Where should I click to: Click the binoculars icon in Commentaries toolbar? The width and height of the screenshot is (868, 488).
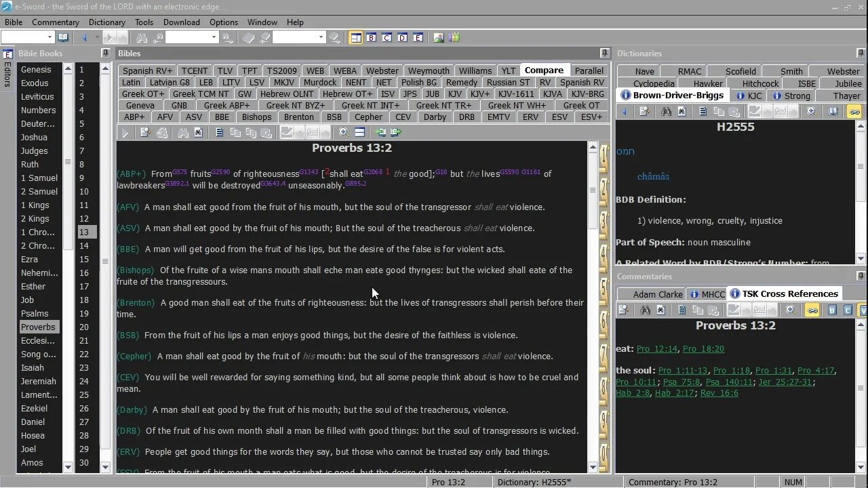[x=646, y=310]
